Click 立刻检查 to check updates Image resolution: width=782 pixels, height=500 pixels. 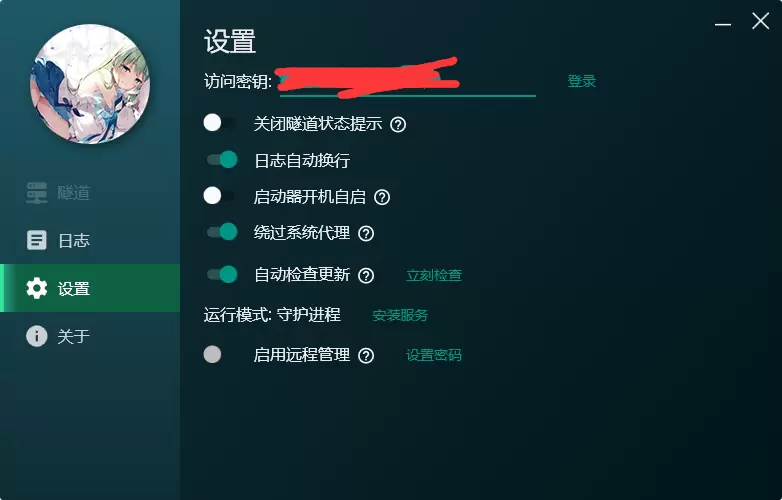(434, 275)
